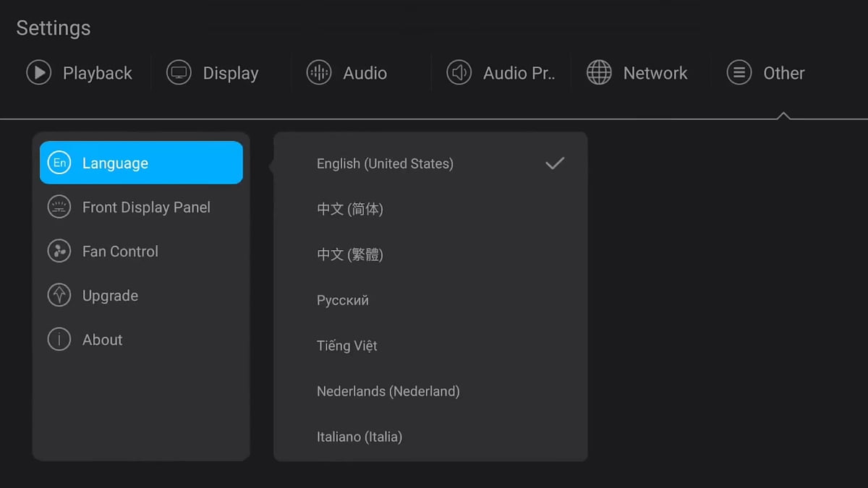Click the Fan Control fan icon

point(59,251)
